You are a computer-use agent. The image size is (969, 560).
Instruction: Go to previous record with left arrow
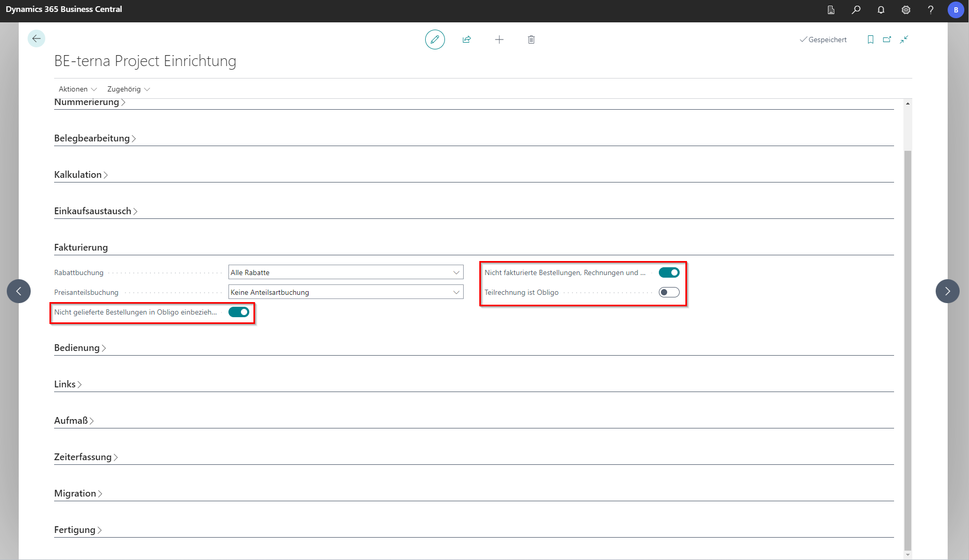[x=19, y=291]
